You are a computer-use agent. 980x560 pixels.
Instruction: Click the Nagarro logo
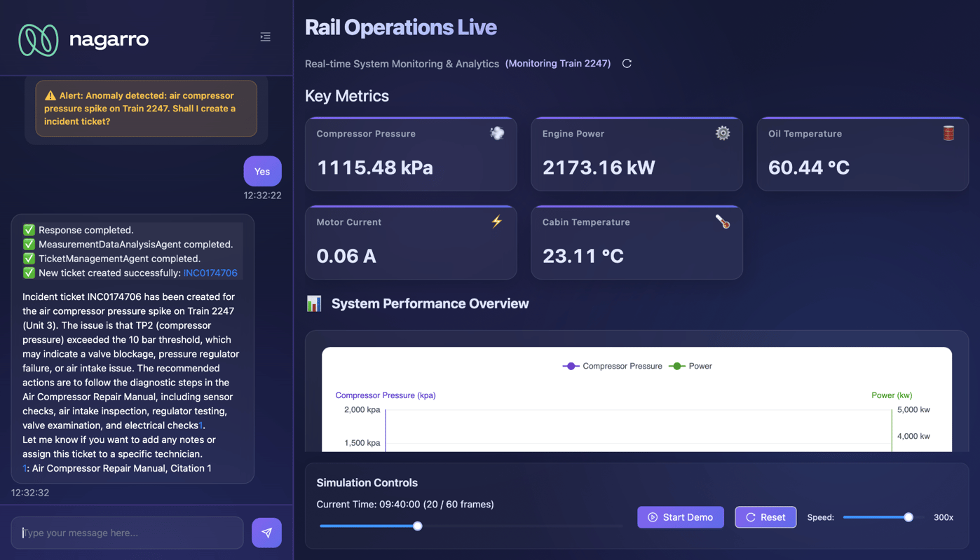coord(83,39)
